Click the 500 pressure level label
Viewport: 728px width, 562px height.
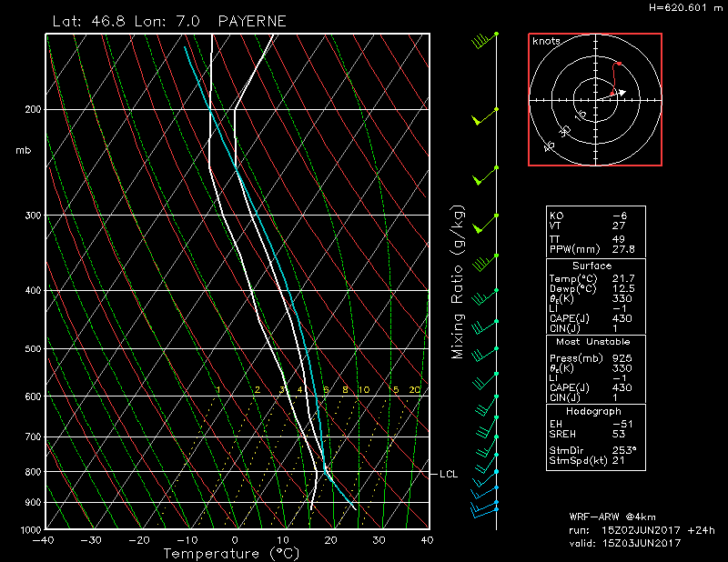34,349
